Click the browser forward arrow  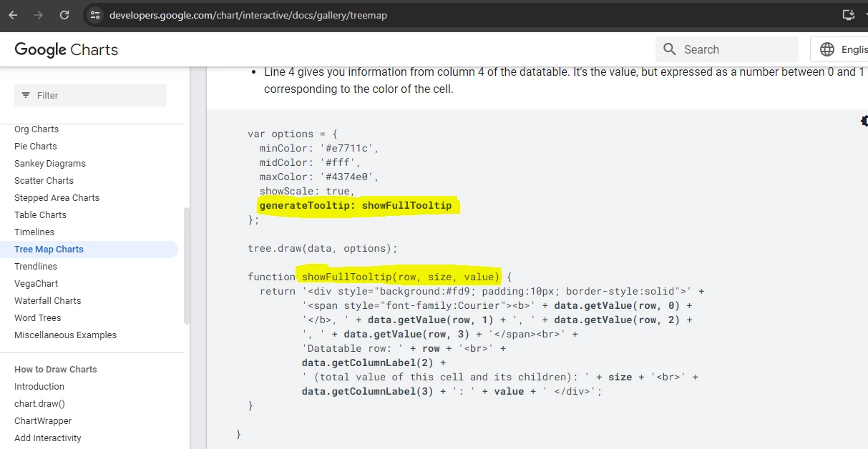coord(39,15)
